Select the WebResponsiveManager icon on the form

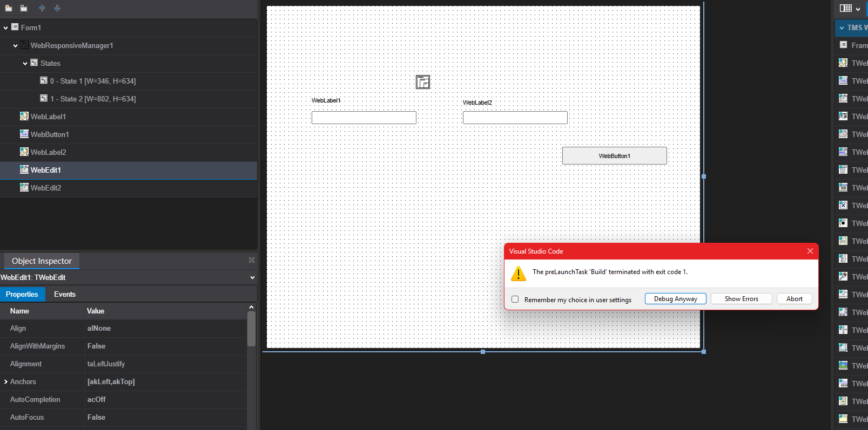(x=422, y=82)
